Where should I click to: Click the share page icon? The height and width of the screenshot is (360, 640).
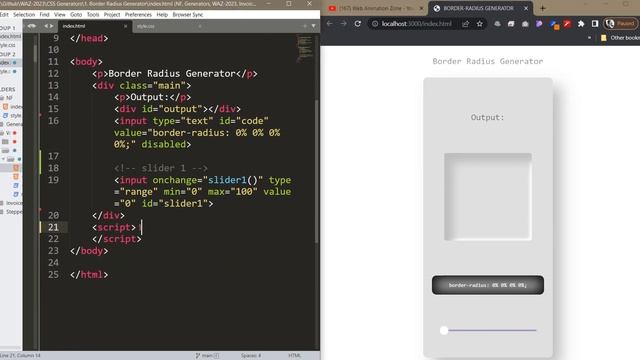pos(466,24)
